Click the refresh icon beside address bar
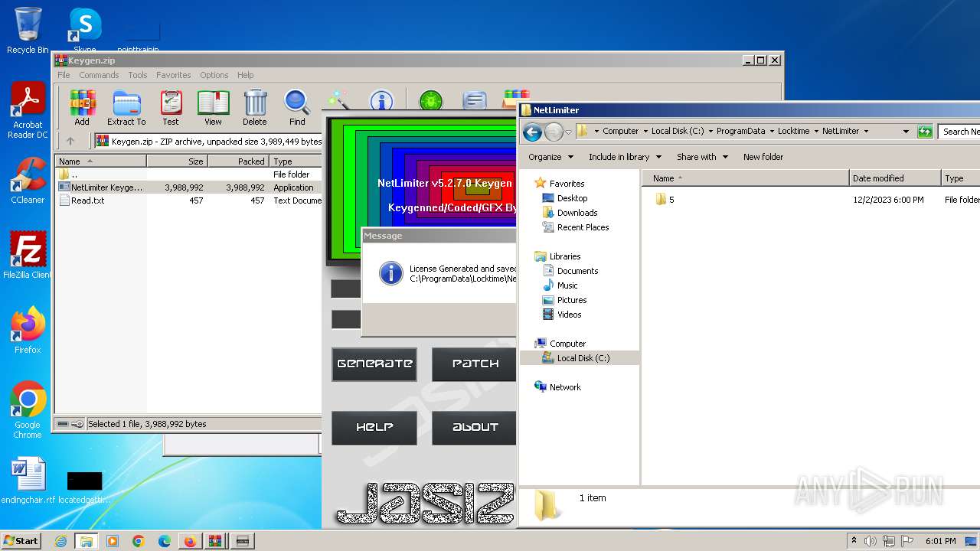 925,132
